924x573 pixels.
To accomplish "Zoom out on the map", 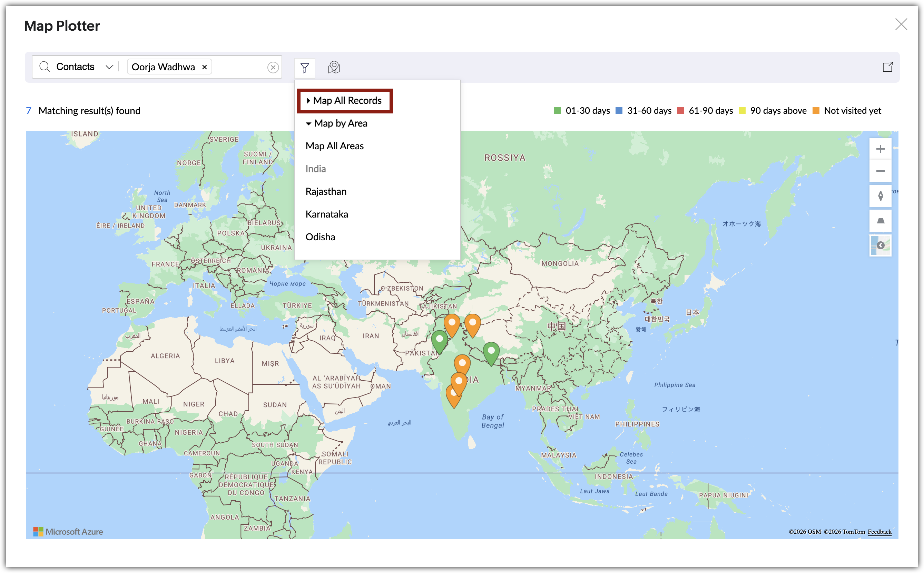I will click(880, 171).
